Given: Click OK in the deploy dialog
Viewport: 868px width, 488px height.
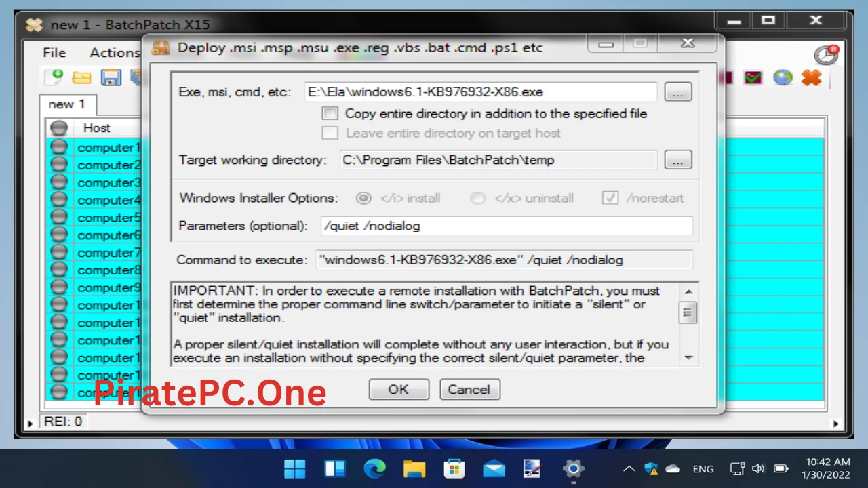Looking at the screenshot, I should coord(399,389).
